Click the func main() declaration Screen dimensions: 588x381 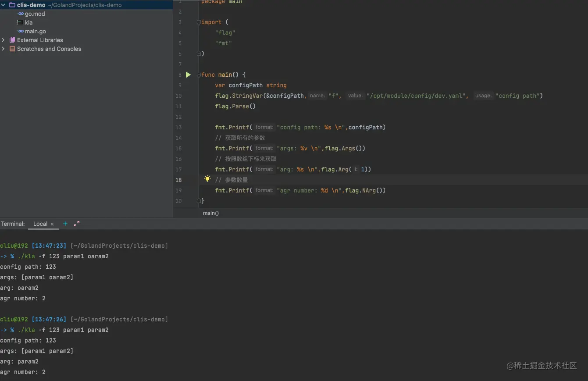[223, 75]
